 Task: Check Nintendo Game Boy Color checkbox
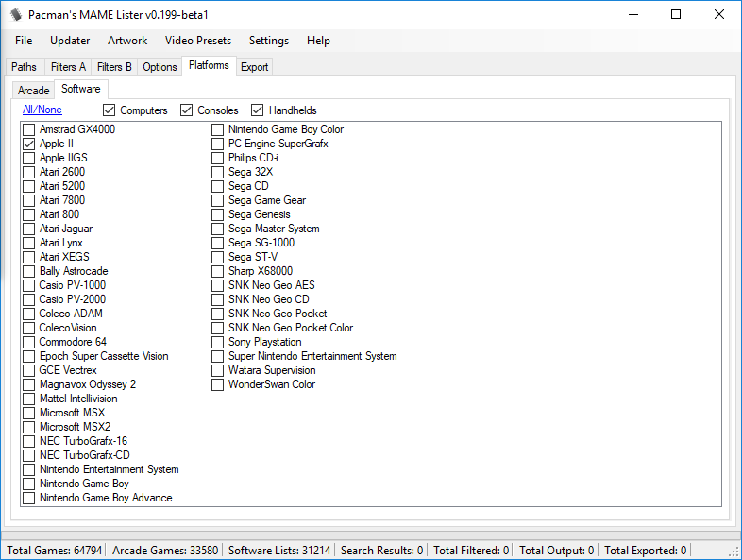[x=218, y=129]
